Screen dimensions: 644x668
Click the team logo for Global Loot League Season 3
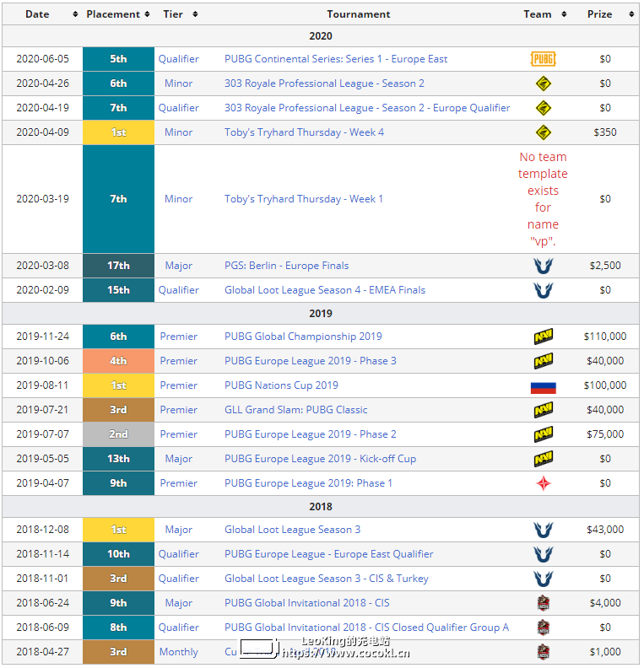[x=543, y=530]
